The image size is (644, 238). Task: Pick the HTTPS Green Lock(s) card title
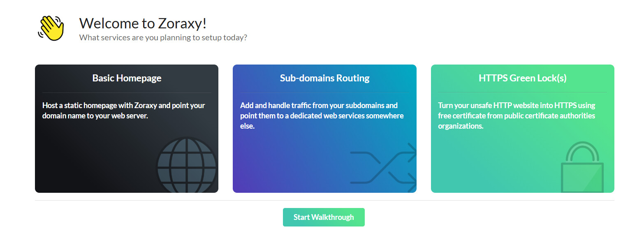522,78
